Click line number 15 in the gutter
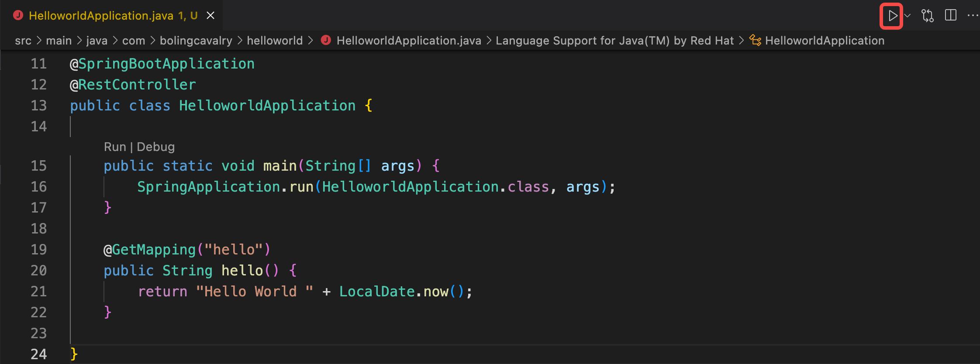The image size is (980, 364). coord(38,166)
